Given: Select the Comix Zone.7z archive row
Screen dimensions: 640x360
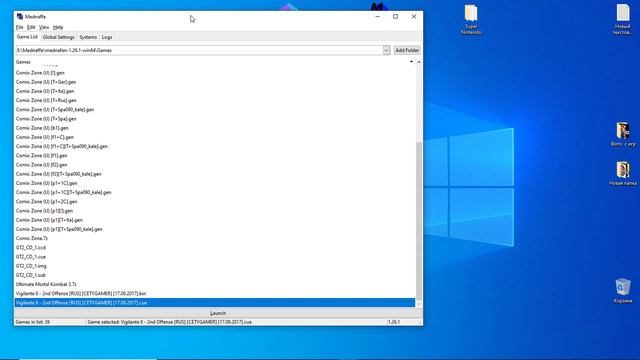Looking at the screenshot, I should tap(215, 238).
